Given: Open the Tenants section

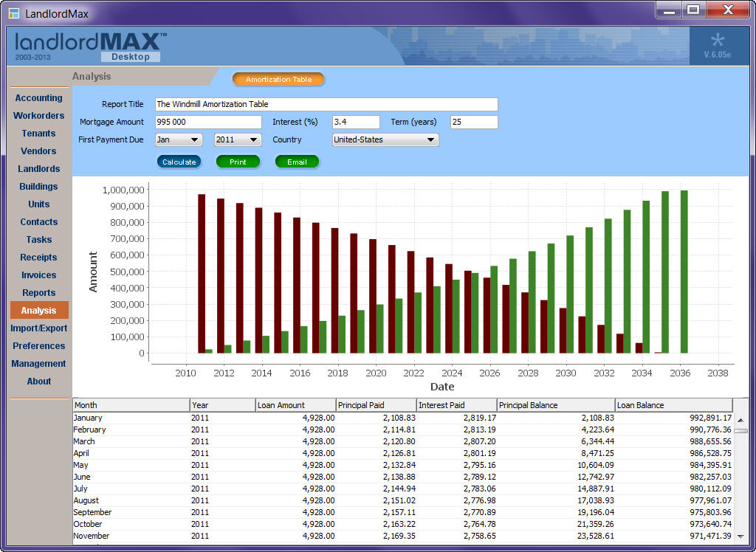Looking at the screenshot, I should (x=38, y=134).
